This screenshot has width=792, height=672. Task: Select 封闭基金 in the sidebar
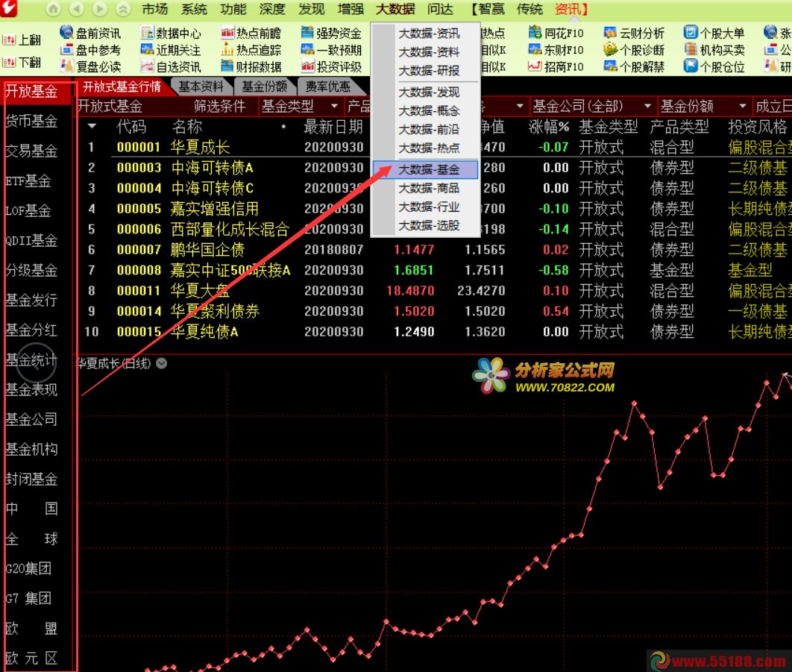tap(31, 479)
